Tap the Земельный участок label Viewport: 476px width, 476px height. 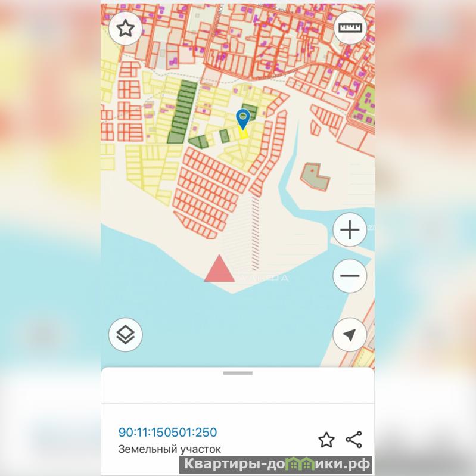pyautogui.click(x=169, y=449)
